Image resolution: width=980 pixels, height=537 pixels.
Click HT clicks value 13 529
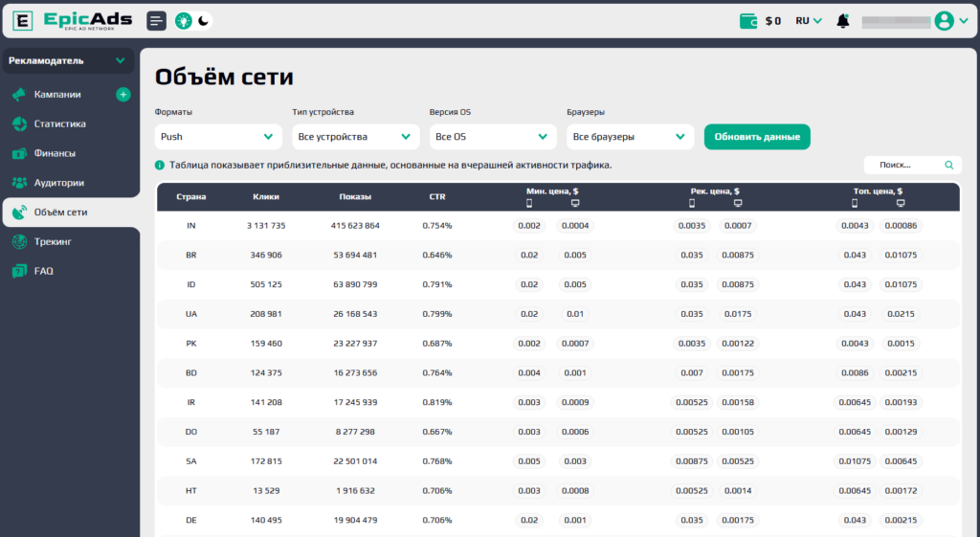(266, 491)
